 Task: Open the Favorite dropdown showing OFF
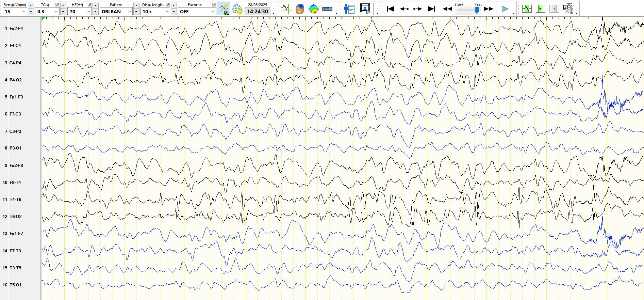197,12
